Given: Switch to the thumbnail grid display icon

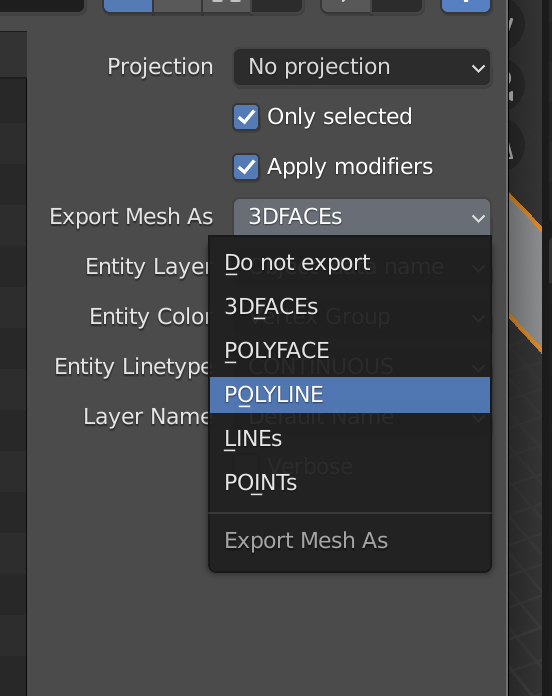Looking at the screenshot, I should pos(226,5).
